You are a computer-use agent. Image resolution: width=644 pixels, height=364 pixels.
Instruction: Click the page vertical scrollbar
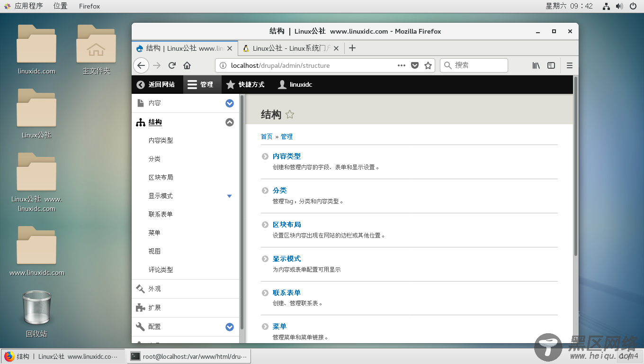tap(576, 166)
